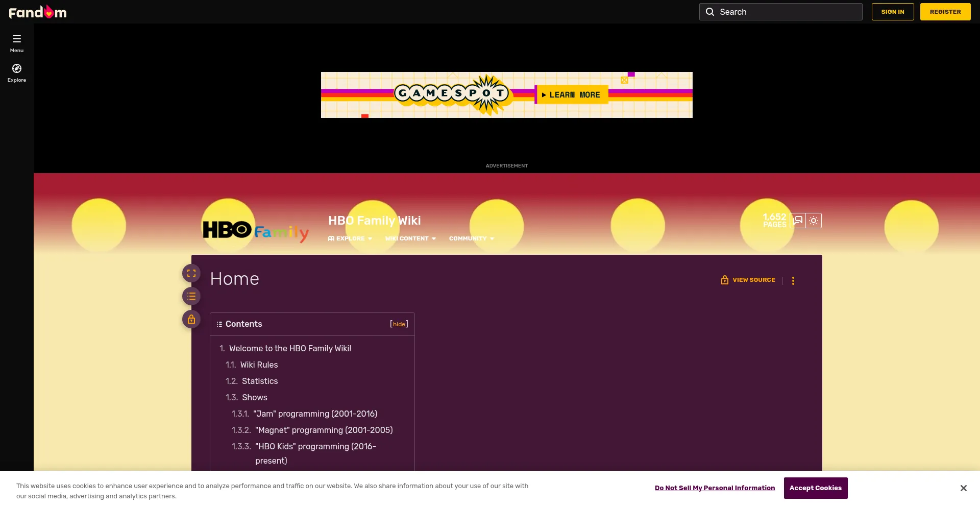Jump to Welcome to the HBO Family Wiki section
This screenshot has height=507, width=980.
[290, 348]
